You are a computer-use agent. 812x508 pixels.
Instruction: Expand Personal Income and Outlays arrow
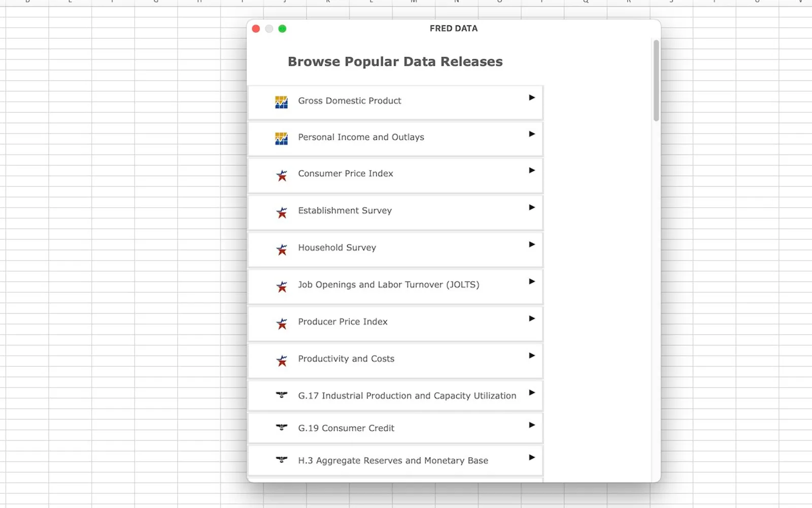click(532, 134)
